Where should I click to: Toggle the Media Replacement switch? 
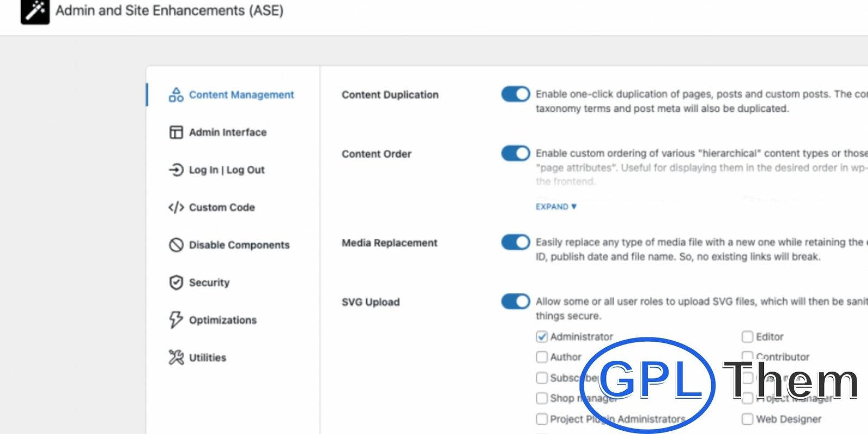pos(515,242)
